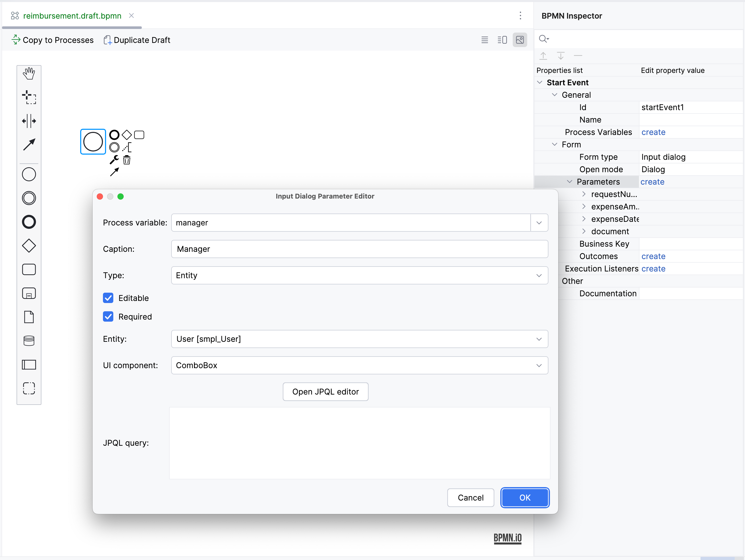Viewport: 745px width, 560px height.
Task: Select the hand tool in palette
Action: (29, 73)
